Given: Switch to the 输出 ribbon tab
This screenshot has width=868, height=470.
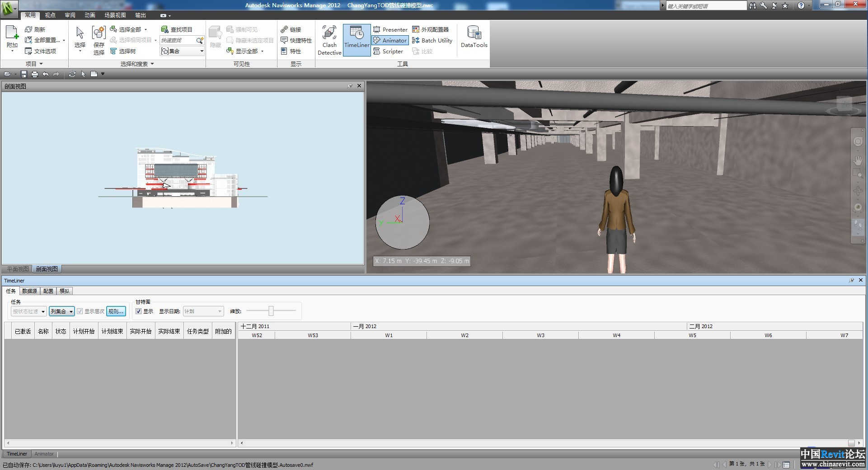Looking at the screenshot, I should tap(141, 15).
